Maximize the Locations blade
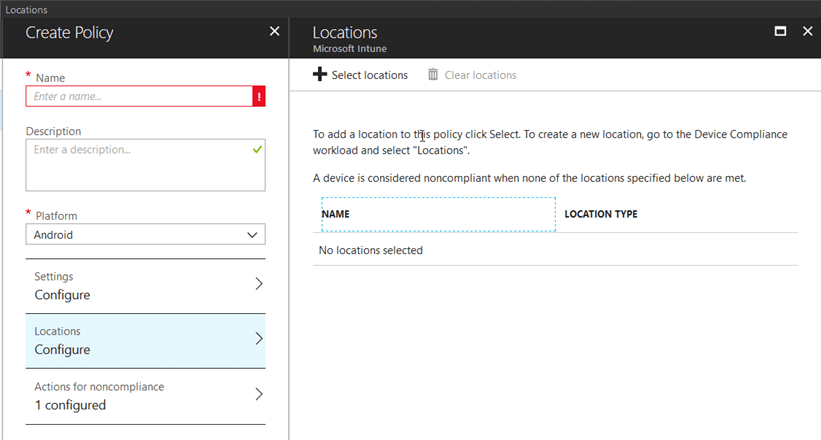The width and height of the screenshot is (821, 440). click(x=780, y=32)
